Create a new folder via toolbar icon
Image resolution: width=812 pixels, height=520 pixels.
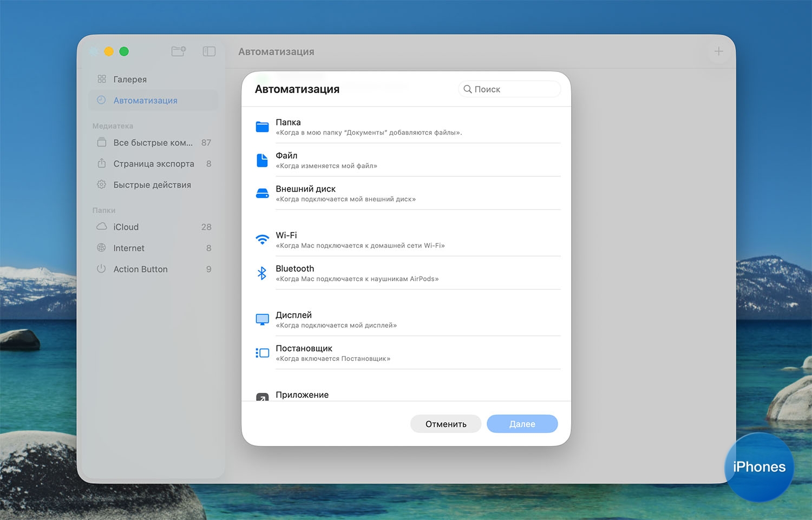(178, 51)
